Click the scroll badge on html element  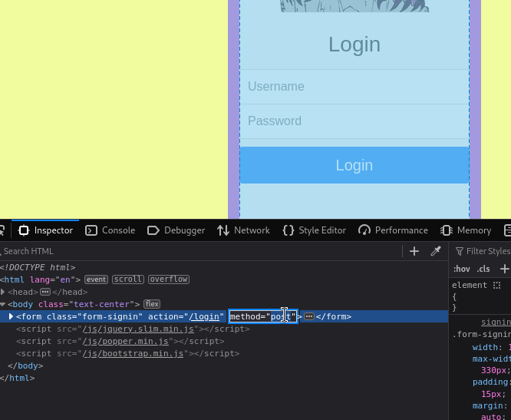128,279
